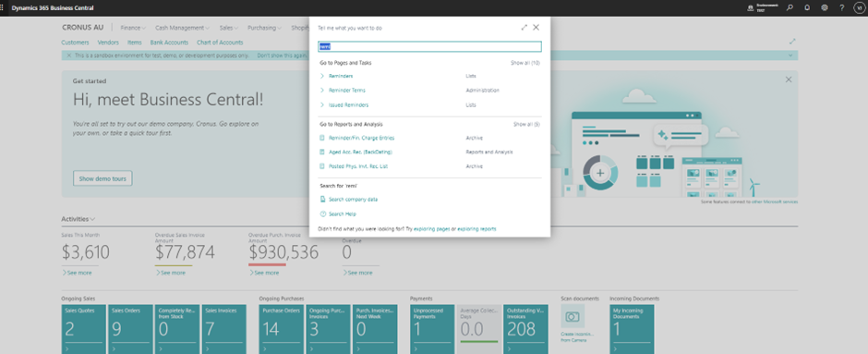
Task: Open the Sales Orders tile
Action: [x=130, y=329]
